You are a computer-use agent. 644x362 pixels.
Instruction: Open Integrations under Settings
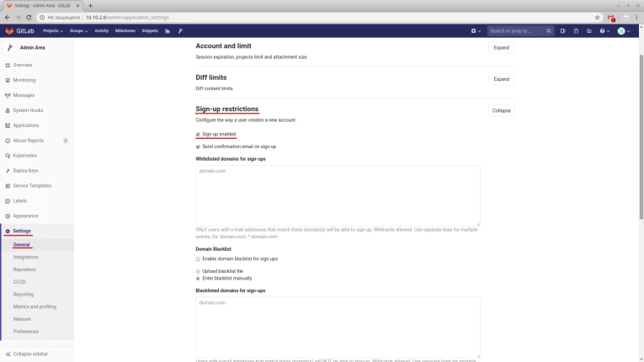25,257
